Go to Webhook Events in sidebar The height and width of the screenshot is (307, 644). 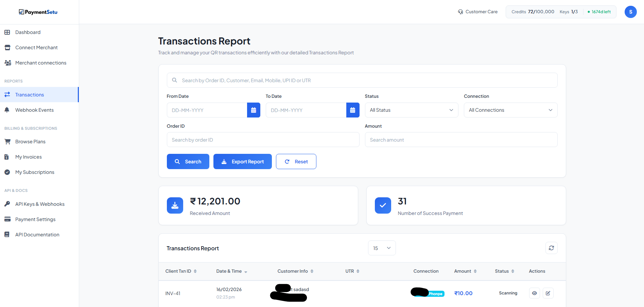[x=34, y=110]
